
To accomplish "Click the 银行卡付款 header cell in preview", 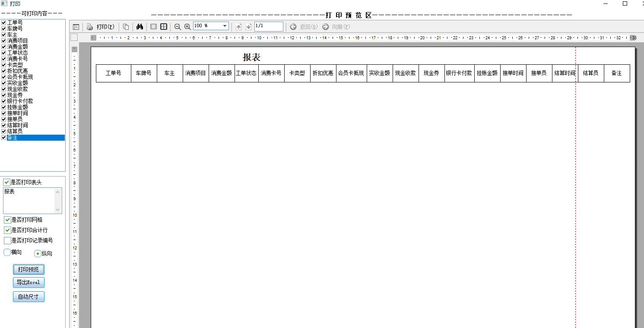I will pos(459,73).
